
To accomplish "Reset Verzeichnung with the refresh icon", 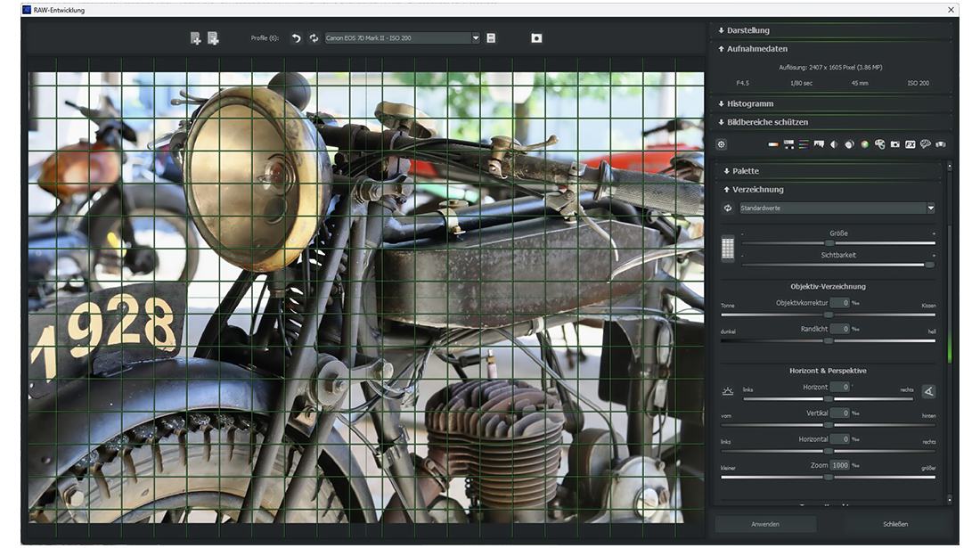I will tap(728, 209).
